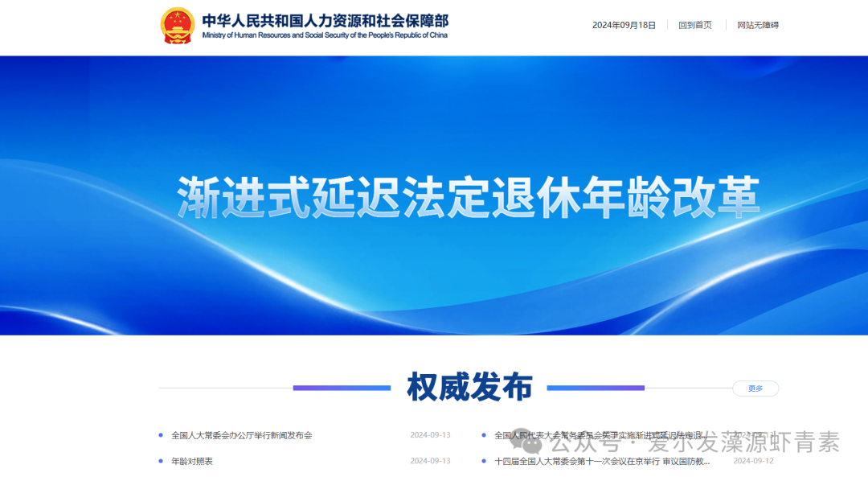Click the English ministry subtitle text
Viewport: 868px width, 477px height.
pos(325,35)
